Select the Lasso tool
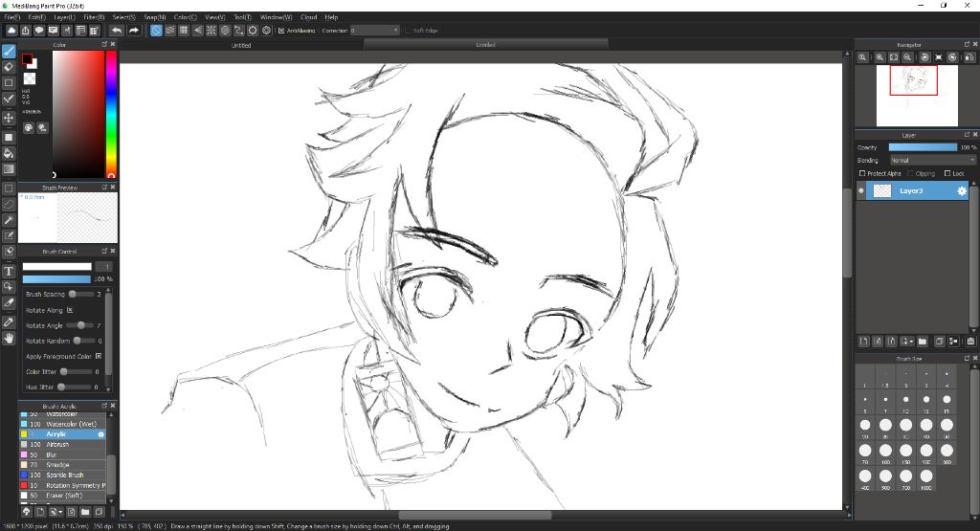 9,204
